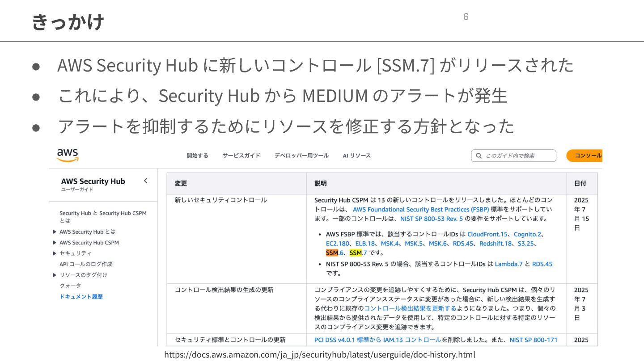Open the S3.25 control link
The width and height of the screenshot is (644, 362).
click(526, 244)
